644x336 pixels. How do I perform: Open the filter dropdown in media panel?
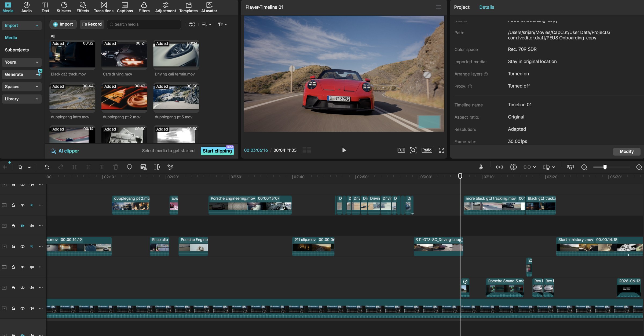[222, 24]
